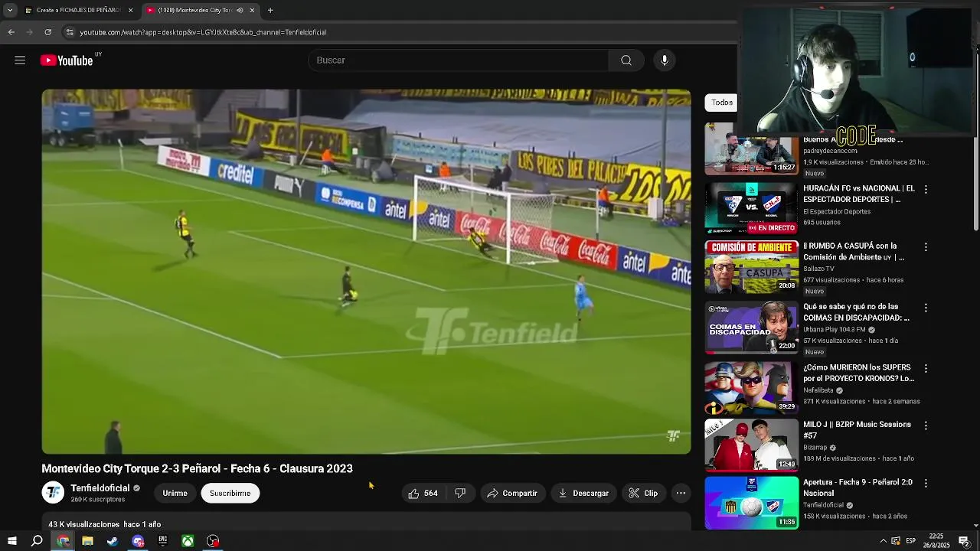
Task: Open the notification center icon
Action: pyautogui.click(x=964, y=541)
